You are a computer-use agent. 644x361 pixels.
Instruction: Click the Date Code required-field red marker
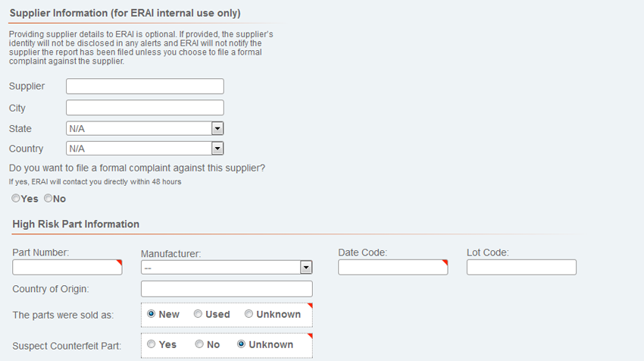pyautogui.click(x=445, y=262)
